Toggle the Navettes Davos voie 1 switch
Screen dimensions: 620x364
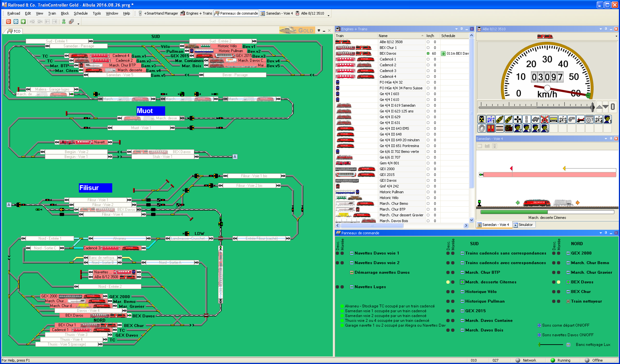coord(352,253)
